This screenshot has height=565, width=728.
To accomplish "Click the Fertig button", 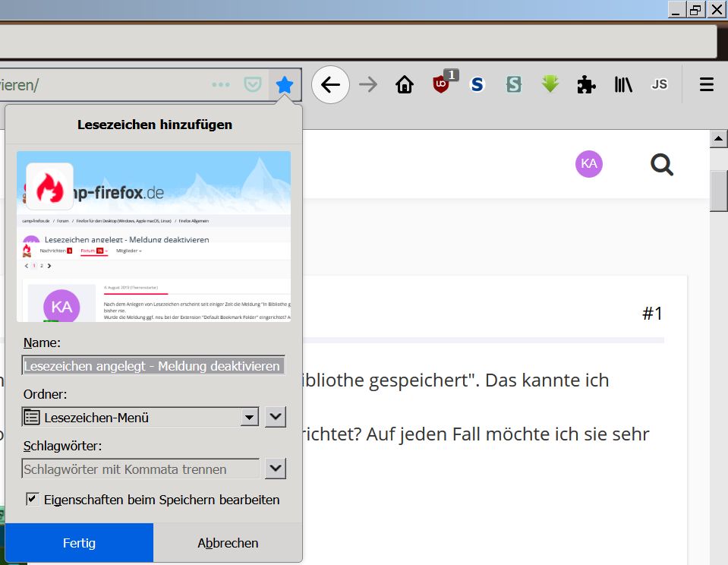I will click(79, 543).
